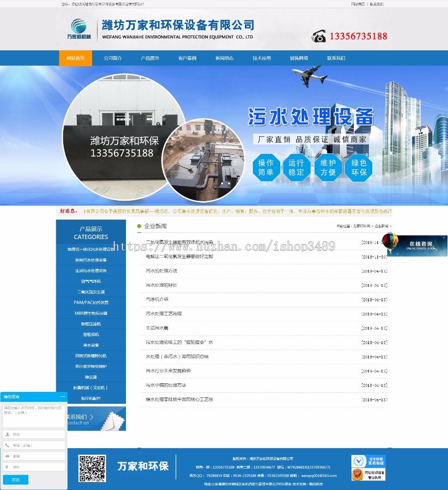Open the 客户案例 navigation tab
The width and height of the screenshot is (448, 490).
pos(187,58)
